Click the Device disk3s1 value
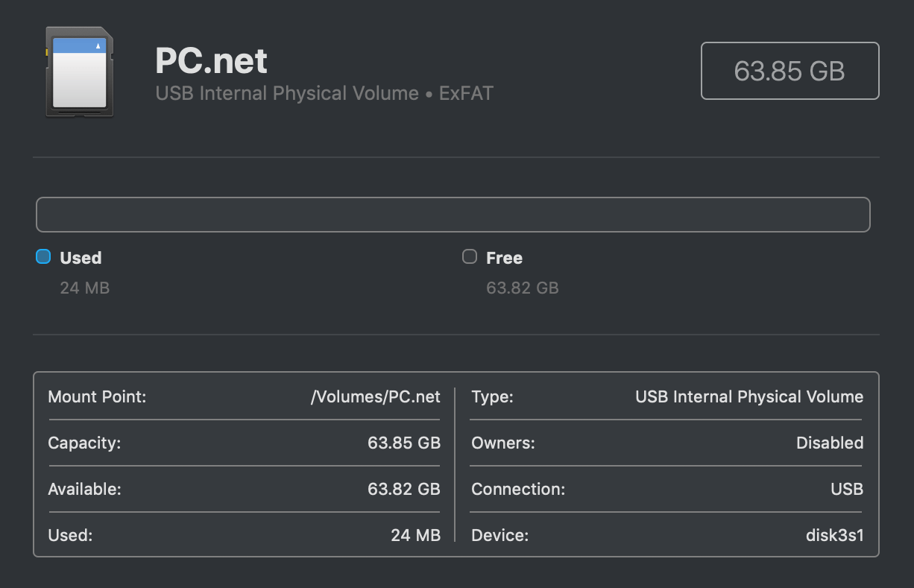This screenshot has width=914, height=588. pyautogui.click(x=835, y=535)
